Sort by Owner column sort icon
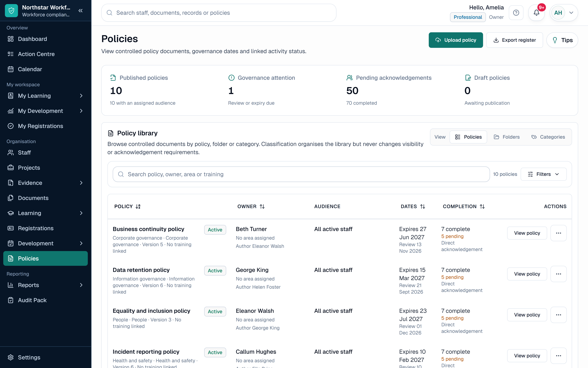Viewport: 588px width, 368px height. (x=262, y=206)
